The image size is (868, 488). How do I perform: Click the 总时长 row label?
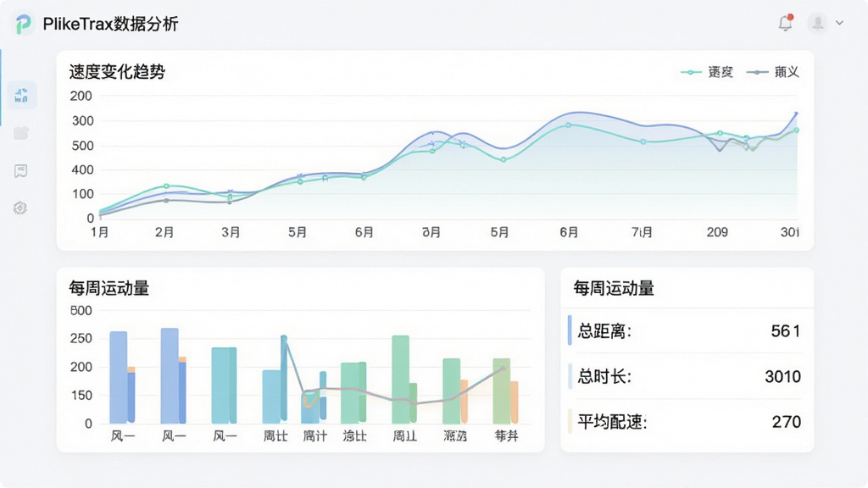[x=604, y=377]
